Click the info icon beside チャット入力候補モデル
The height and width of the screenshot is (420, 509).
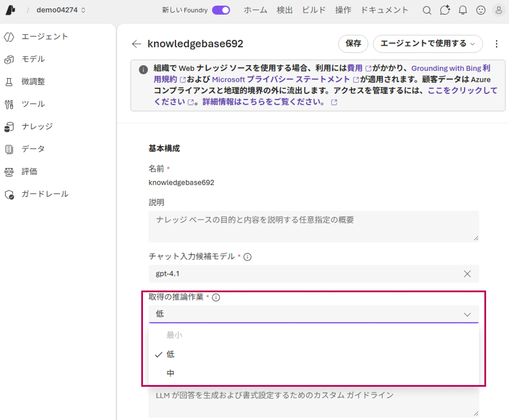coord(247,257)
